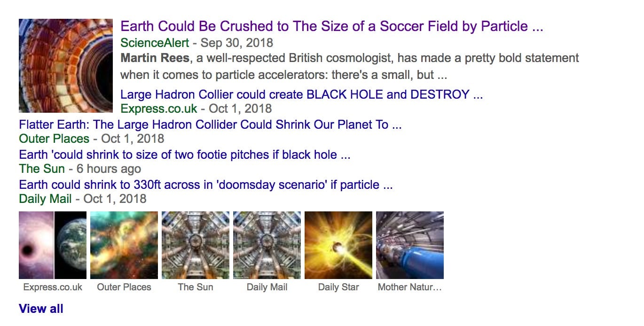Click the green 'Express.co.uk' source dated Oct 1, 2018
644x326 pixels.
coord(159,109)
